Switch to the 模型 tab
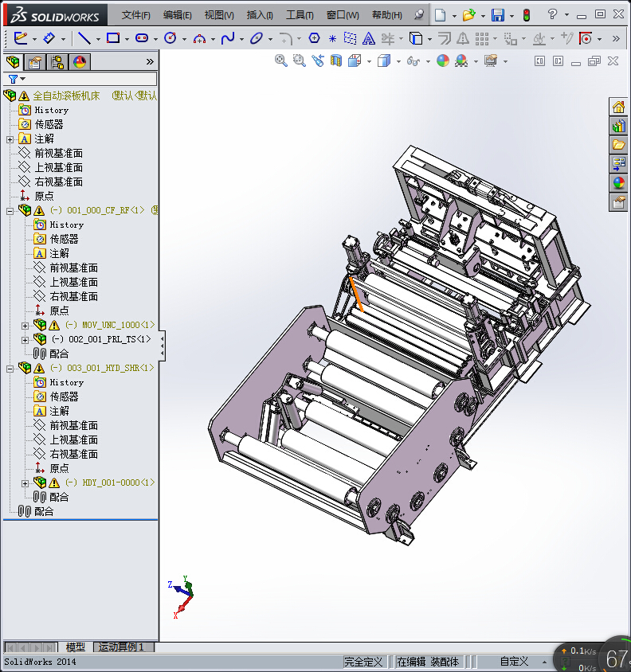Image resolution: width=631 pixels, height=672 pixels. pos(76,647)
